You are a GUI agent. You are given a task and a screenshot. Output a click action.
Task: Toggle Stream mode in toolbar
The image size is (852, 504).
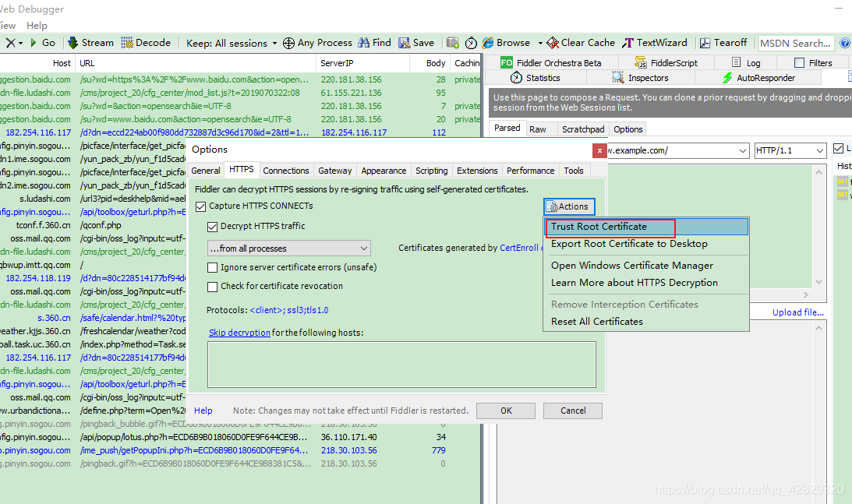pyautogui.click(x=90, y=42)
